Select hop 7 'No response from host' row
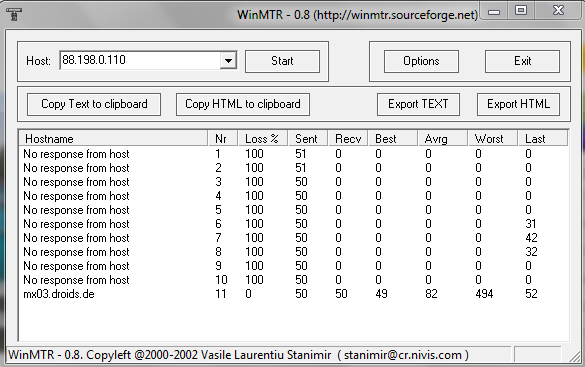The width and height of the screenshot is (585, 367). [x=294, y=238]
